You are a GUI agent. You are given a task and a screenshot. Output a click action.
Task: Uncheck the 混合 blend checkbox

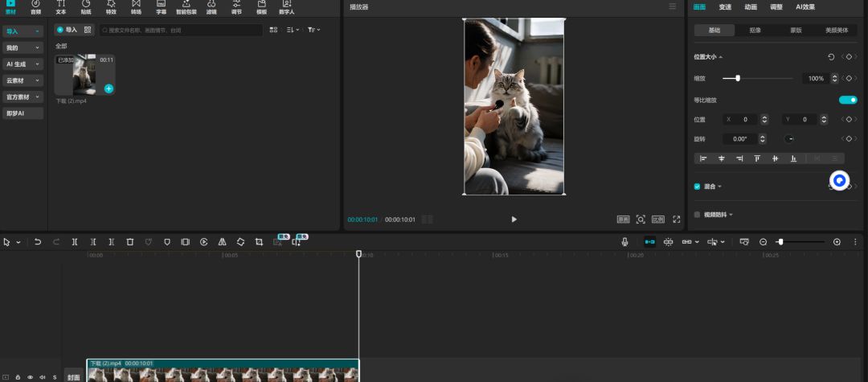tap(697, 187)
